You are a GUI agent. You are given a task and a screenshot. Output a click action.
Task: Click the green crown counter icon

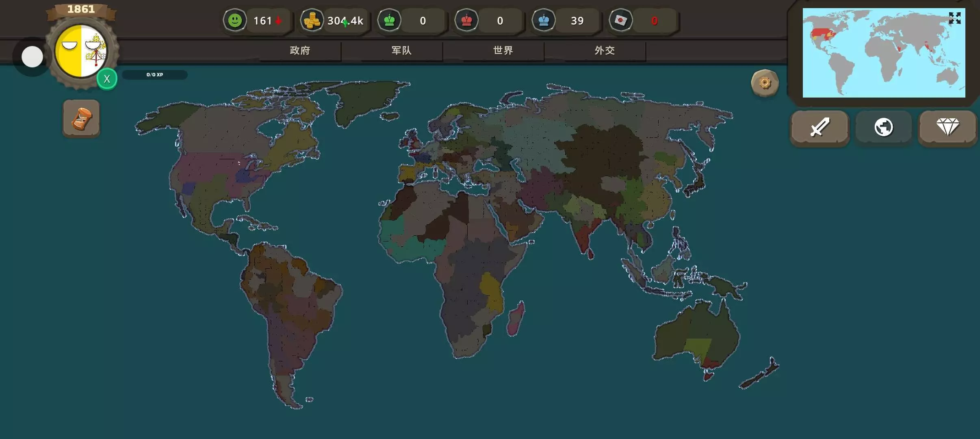(389, 20)
